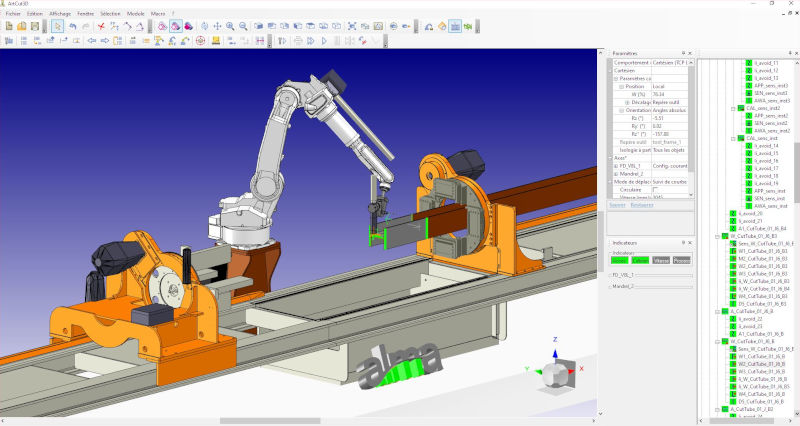This screenshot has height=426, width=800.
Task: Toggle the Collision indicator button
Action: tap(639, 260)
